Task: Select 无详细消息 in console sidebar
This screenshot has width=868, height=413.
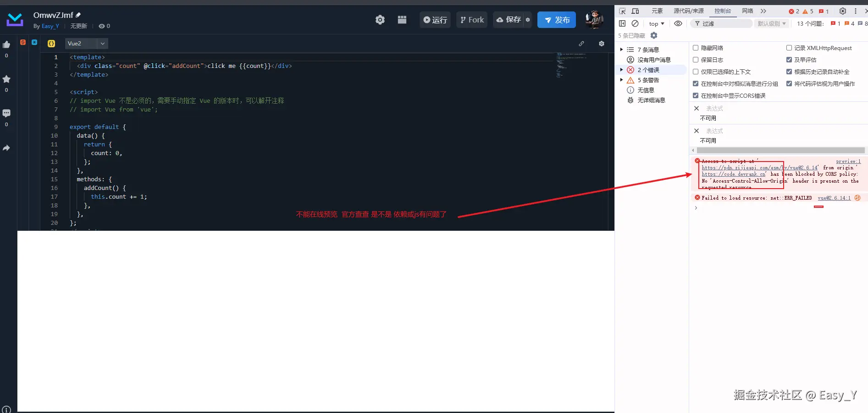Action: (652, 100)
